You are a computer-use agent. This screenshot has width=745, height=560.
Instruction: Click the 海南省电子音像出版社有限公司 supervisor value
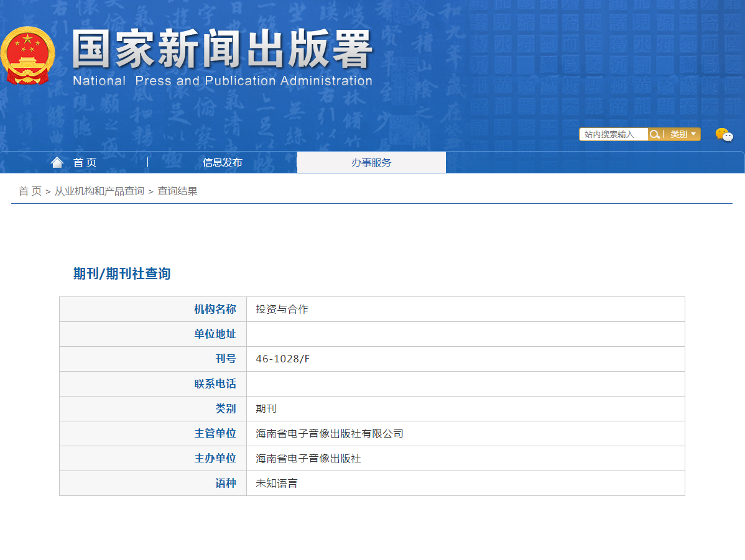[330, 434]
